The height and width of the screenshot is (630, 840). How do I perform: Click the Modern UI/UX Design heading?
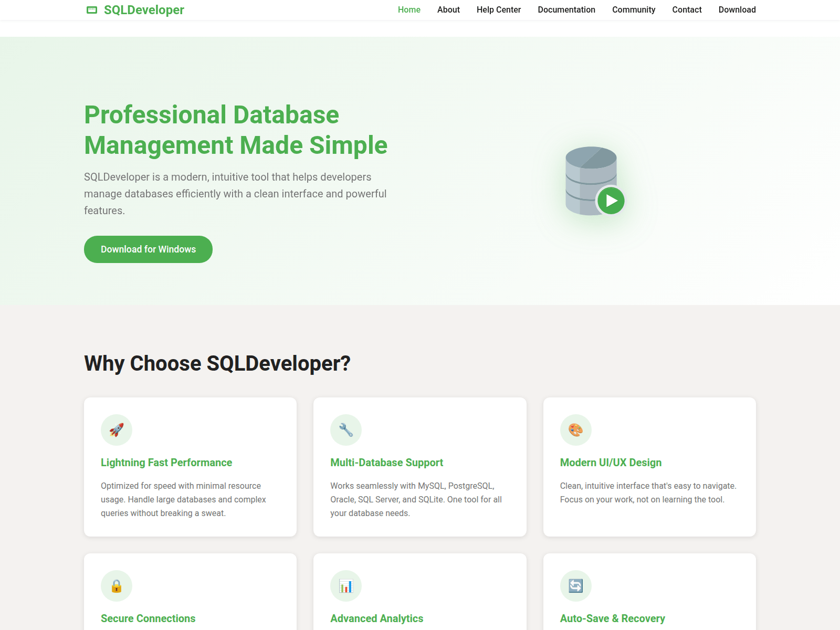[x=611, y=463]
